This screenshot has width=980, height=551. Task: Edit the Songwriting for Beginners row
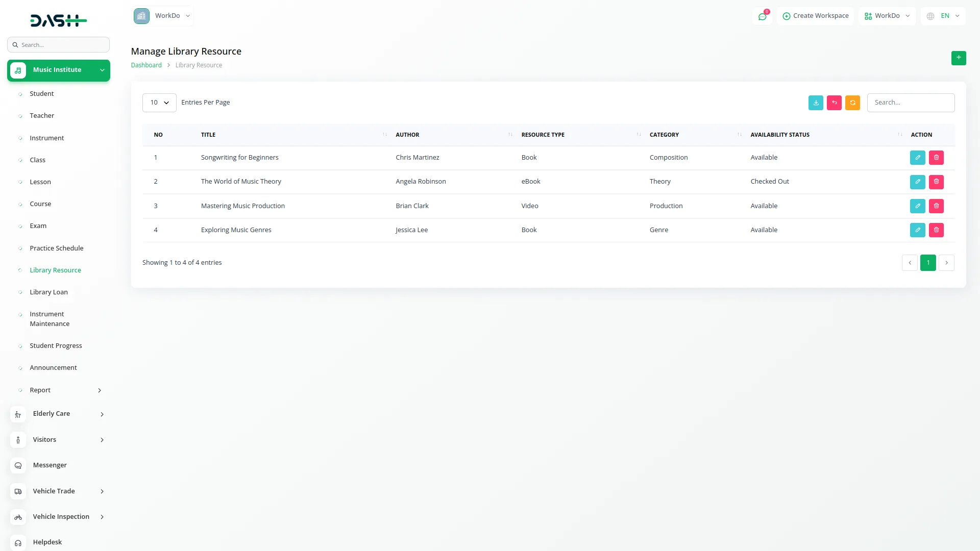point(917,158)
